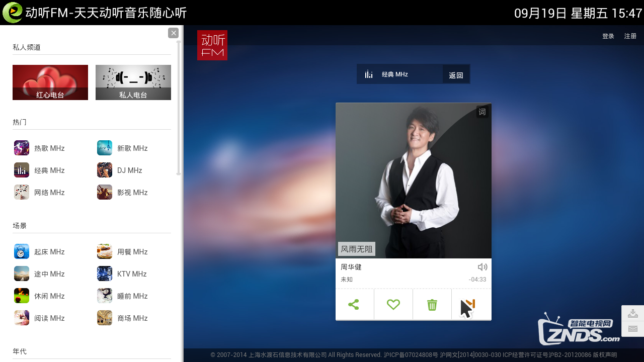The image size is (644, 362).
Task: Open the 红心电台 channel
Action: pyautogui.click(x=50, y=82)
